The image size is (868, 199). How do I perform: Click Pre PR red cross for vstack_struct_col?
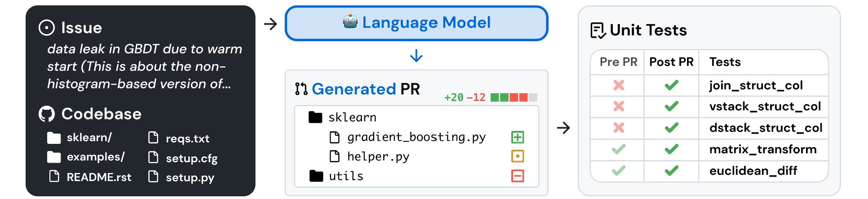tap(619, 106)
